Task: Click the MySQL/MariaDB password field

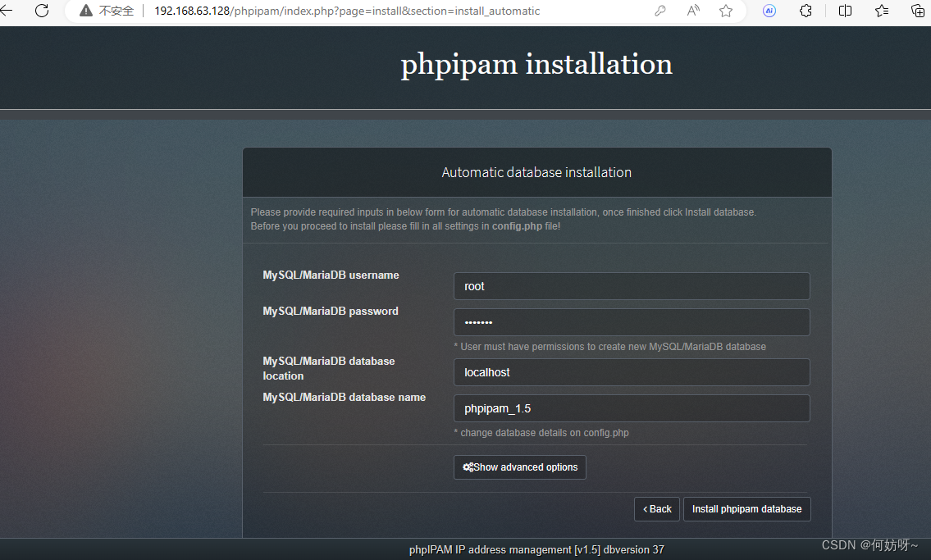Action: pyautogui.click(x=631, y=321)
